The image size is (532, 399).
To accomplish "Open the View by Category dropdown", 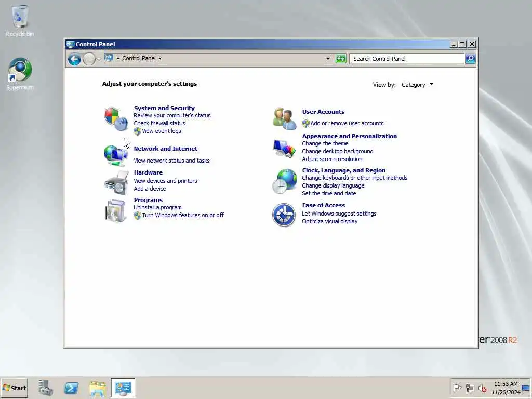I will [x=417, y=85].
